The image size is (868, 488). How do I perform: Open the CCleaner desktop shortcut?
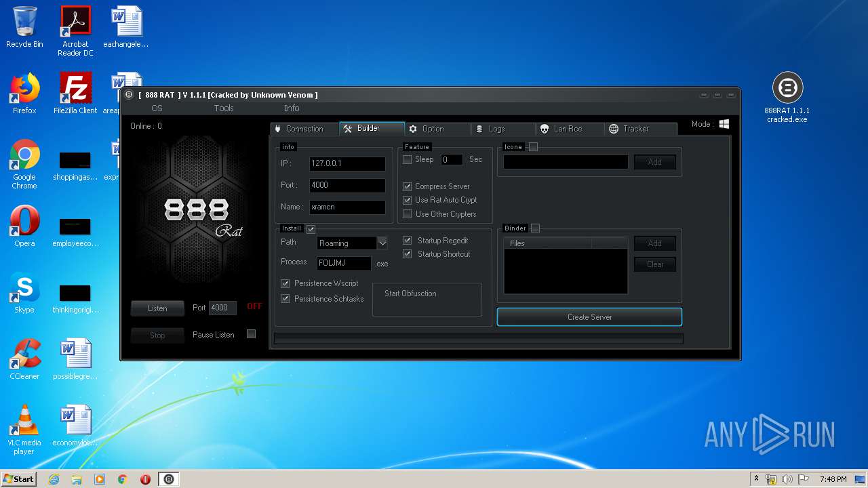pos(24,359)
